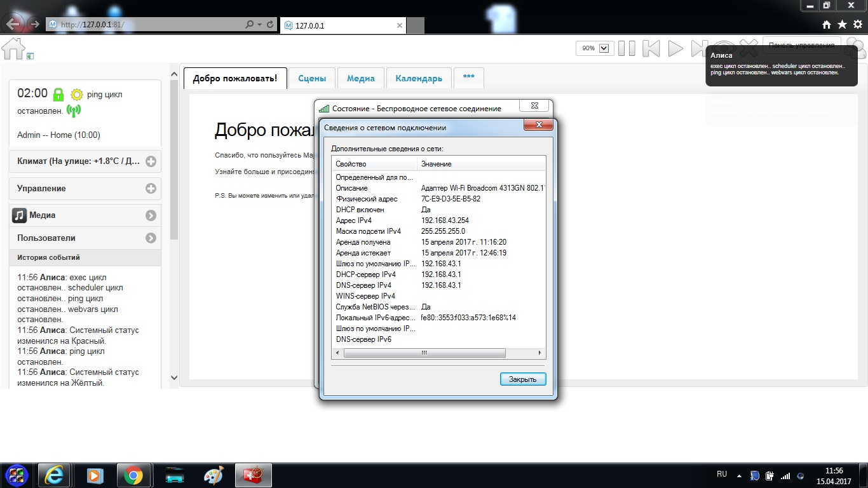Skip to previous scene button
Screen dimensions: 868x488
pyautogui.click(x=651, y=48)
